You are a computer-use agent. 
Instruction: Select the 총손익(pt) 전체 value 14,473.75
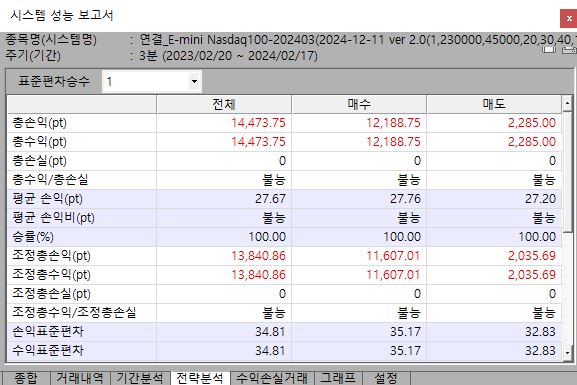(258, 123)
